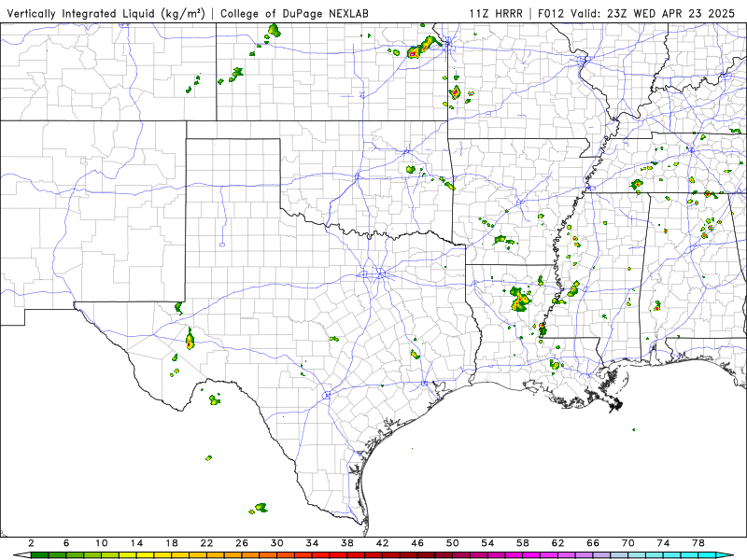Click the colorbar label "2"
Image resolution: width=747 pixels, height=560 pixels.
coord(31,543)
